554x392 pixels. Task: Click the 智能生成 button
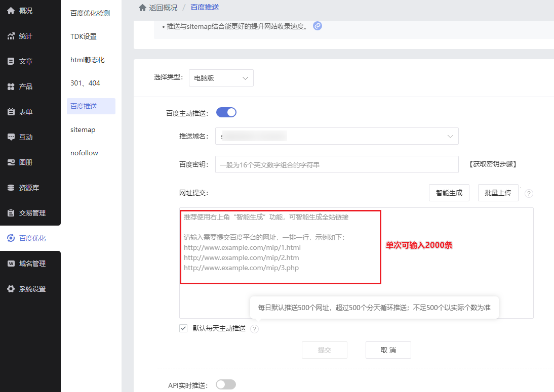[449, 193]
